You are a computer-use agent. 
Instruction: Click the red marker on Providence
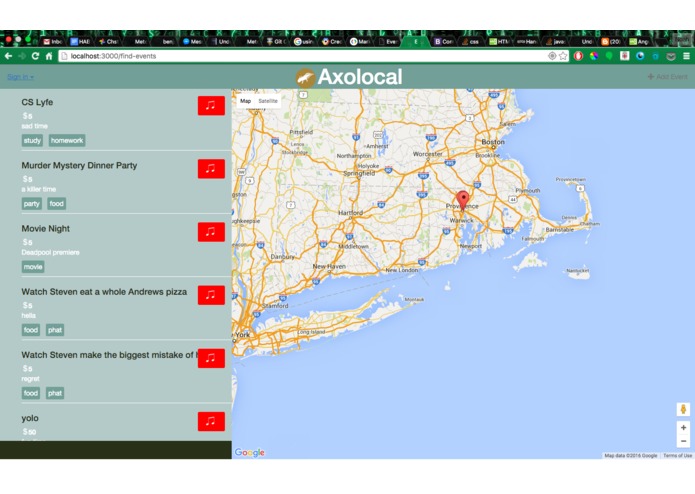click(x=463, y=200)
